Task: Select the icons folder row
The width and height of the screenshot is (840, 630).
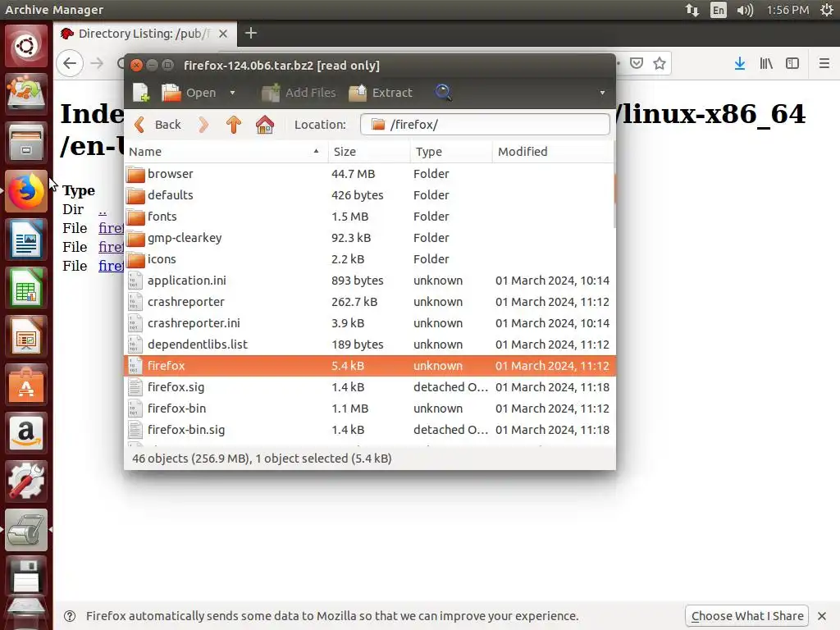Action: (x=368, y=259)
